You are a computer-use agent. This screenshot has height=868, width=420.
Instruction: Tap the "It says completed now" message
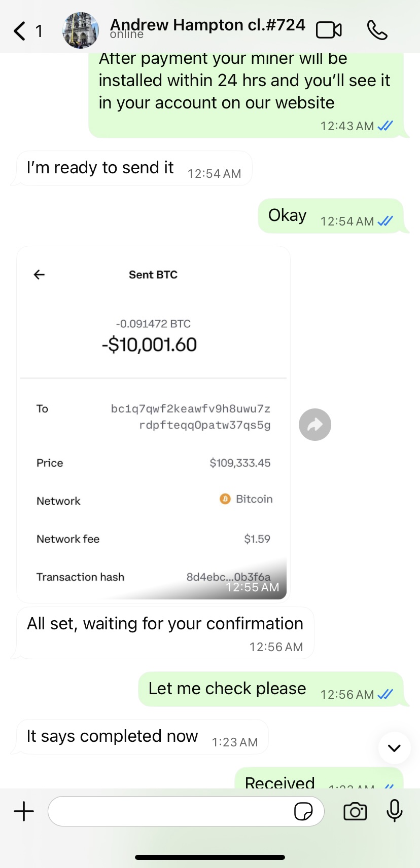pos(142,737)
